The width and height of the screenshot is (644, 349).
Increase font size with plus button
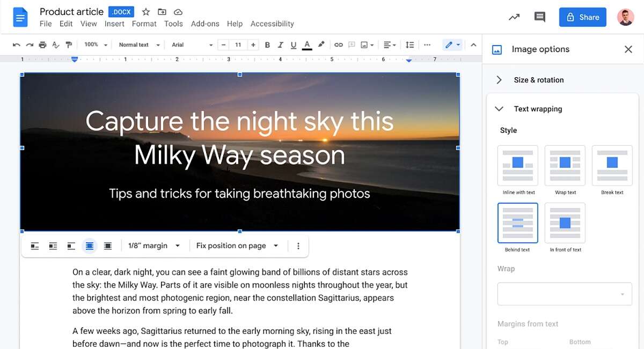tap(253, 45)
